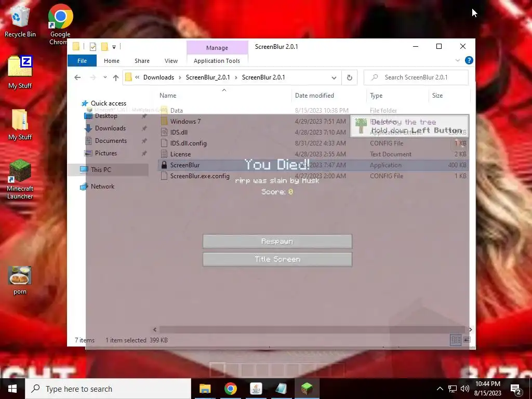532x399 pixels.
Task: Switch to Details view layout icon
Action: pyautogui.click(x=456, y=340)
